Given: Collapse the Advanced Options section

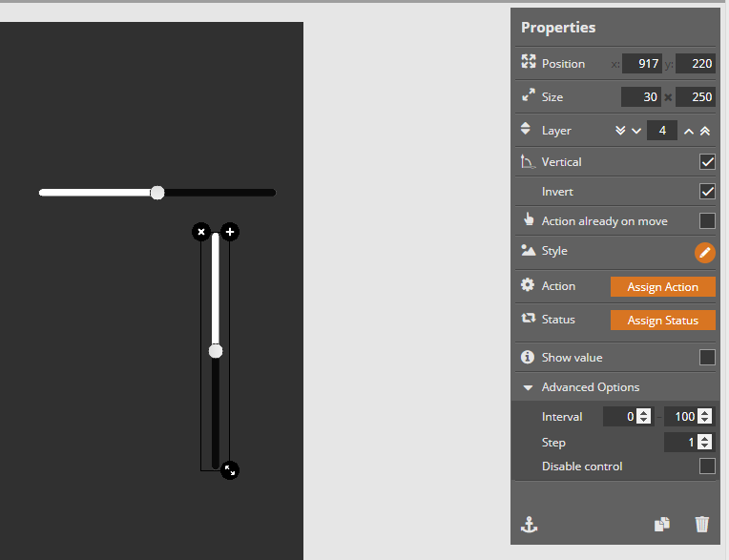Looking at the screenshot, I should pyautogui.click(x=528, y=387).
